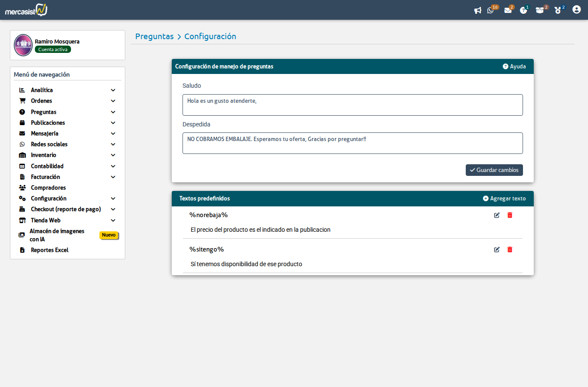This screenshot has width=588, height=387.
Task: Click into the Saludo text field
Action: 352,105
